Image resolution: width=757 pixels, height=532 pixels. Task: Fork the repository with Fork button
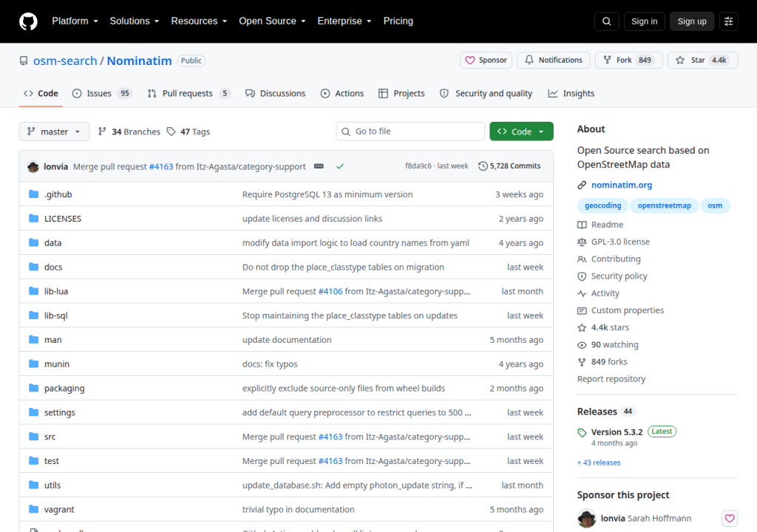(628, 61)
